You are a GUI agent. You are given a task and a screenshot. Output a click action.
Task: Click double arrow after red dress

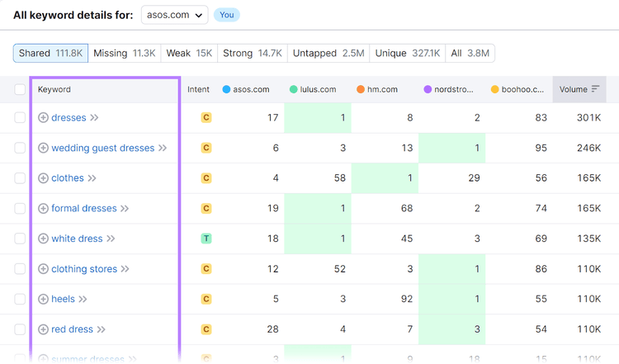point(102,329)
